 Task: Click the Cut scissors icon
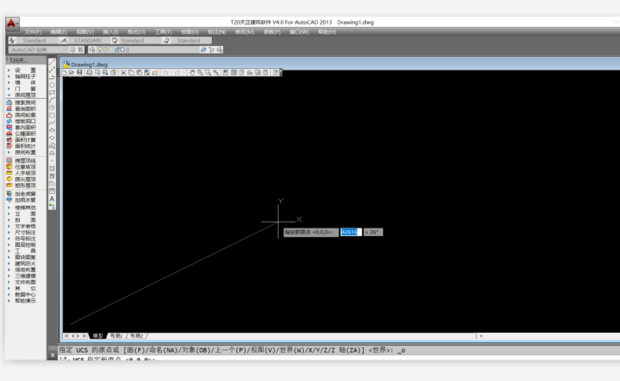pos(123,72)
